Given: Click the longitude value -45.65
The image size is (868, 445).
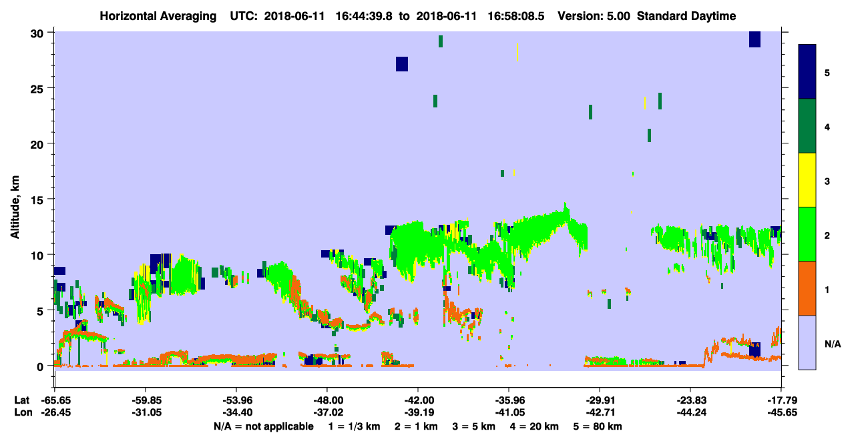Looking at the screenshot, I should (x=781, y=413).
